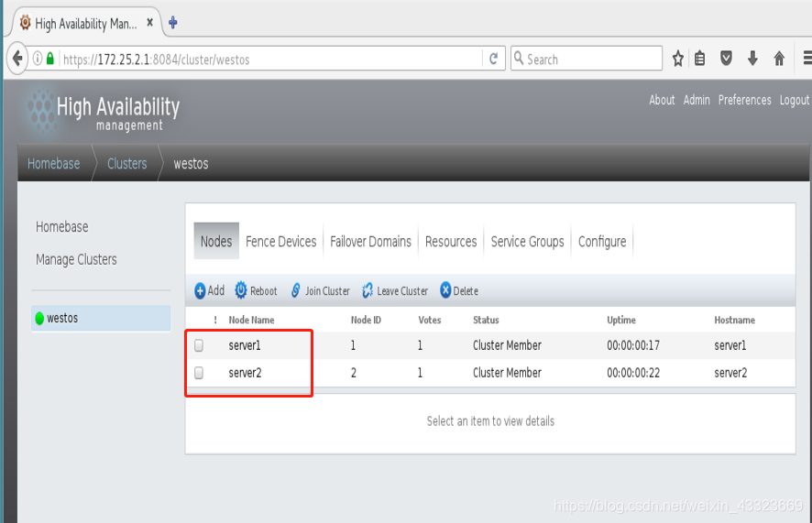Image resolution: width=812 pixels, height=523 pixels.
Task: Open the Fence Devices tab
Action: click(280, 242)
